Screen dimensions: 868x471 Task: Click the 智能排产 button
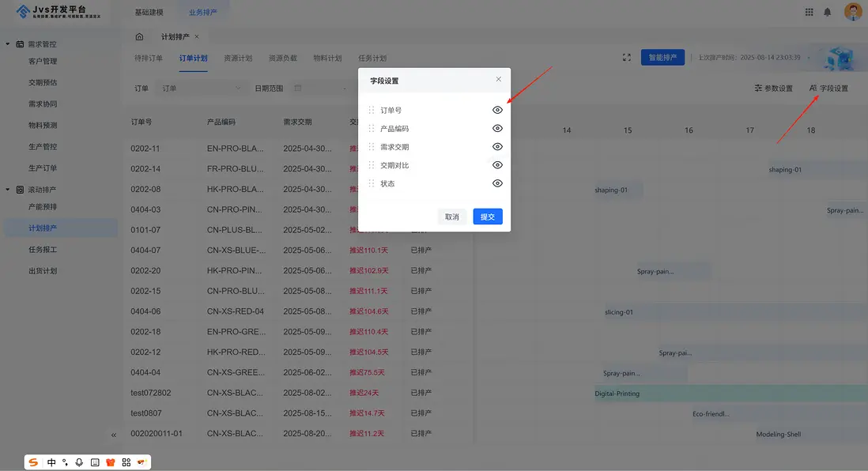click(x=662, y=57)
